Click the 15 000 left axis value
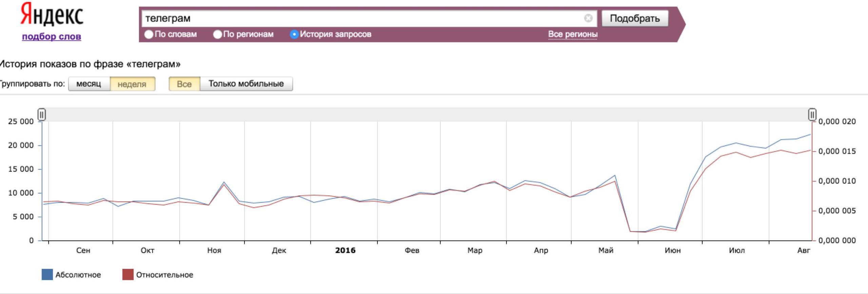This screenshot has height=294, width=868. 21,169
